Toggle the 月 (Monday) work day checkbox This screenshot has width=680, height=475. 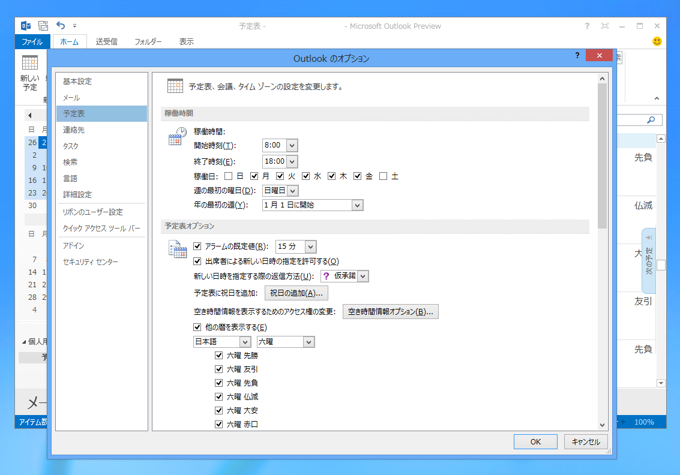pos(254,176)
